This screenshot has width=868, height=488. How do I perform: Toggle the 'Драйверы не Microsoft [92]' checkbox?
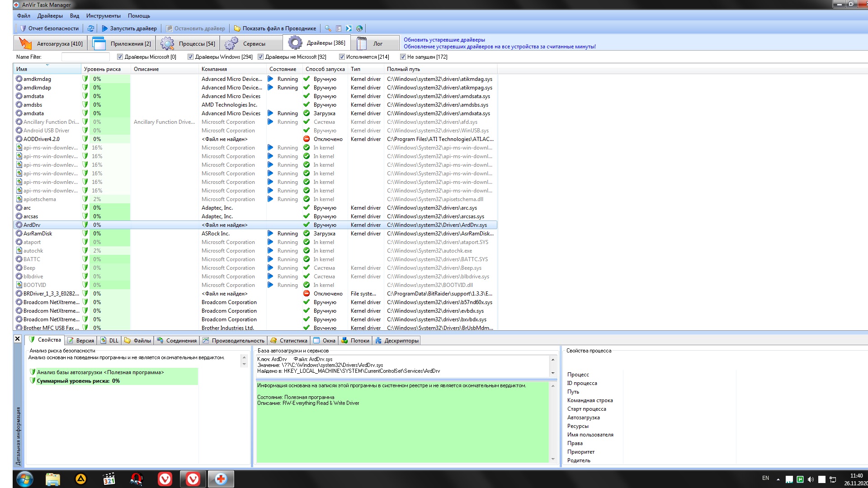(261, 57)
